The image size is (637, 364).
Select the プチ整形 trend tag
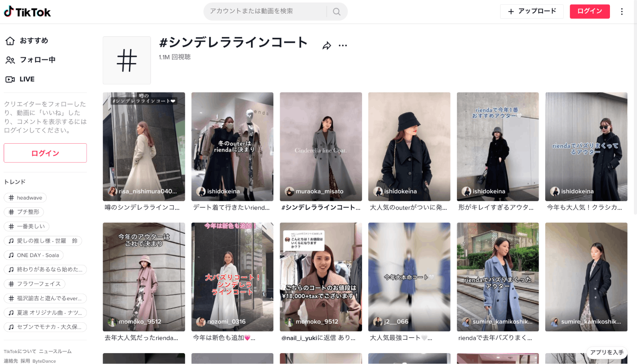pos(24,212)
